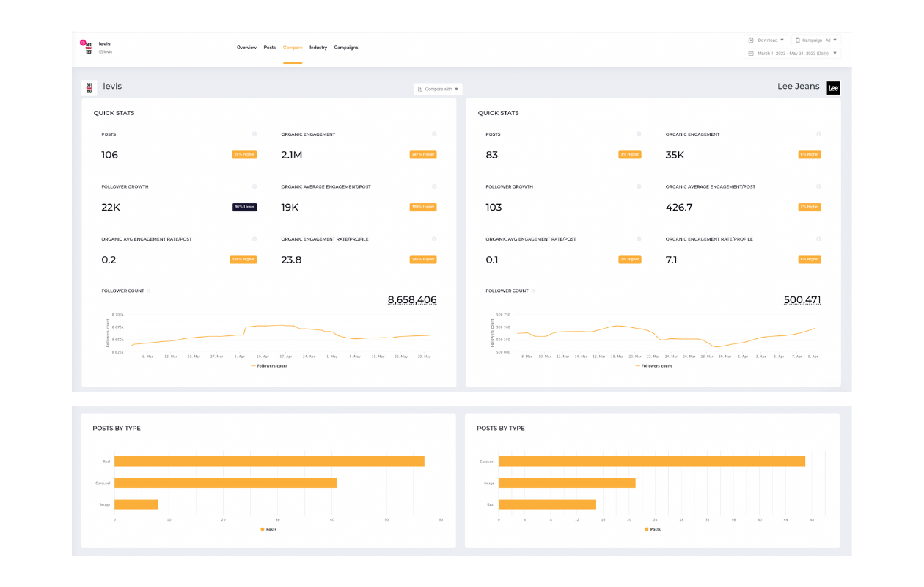Image resolution: width=924 pixels, height=587 pixels.
Task: Click the 95% Lower badge for levis Follower Growth
Action: [x=244, y=208]
